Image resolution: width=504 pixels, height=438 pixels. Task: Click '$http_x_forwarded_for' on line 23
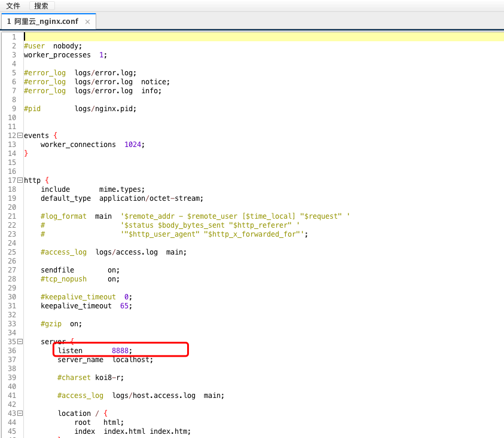253,234
